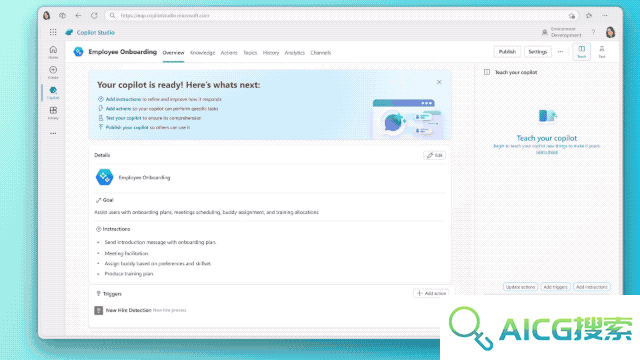Open the Environment Development selector
640x360 pixels.
[562, 32]
